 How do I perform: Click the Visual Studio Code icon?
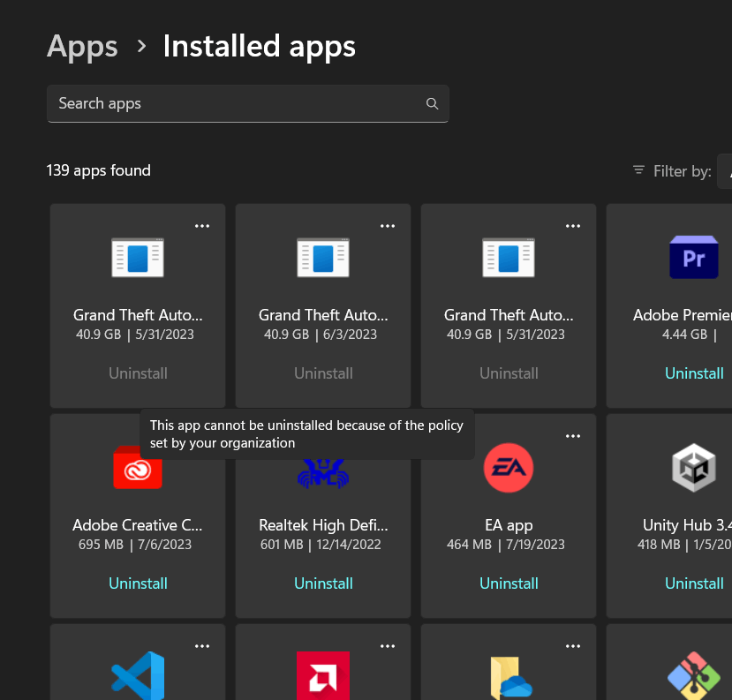[138, 676]
